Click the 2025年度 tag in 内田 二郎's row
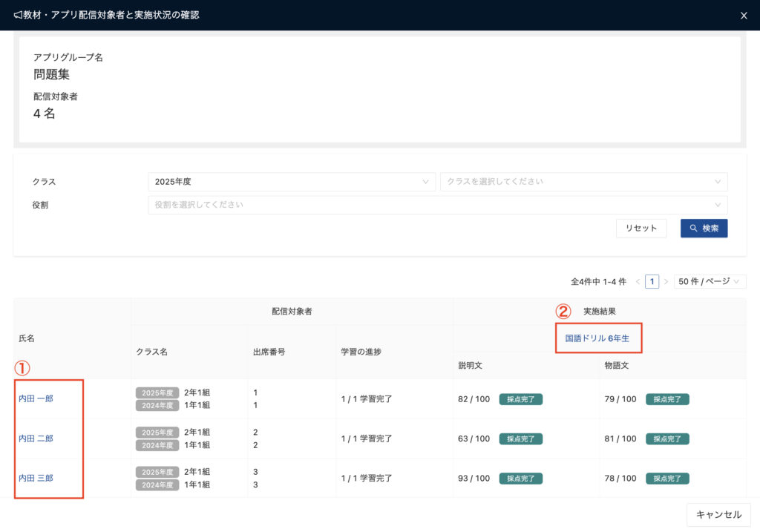Screen dimensions: 760x532 [157, 432]
